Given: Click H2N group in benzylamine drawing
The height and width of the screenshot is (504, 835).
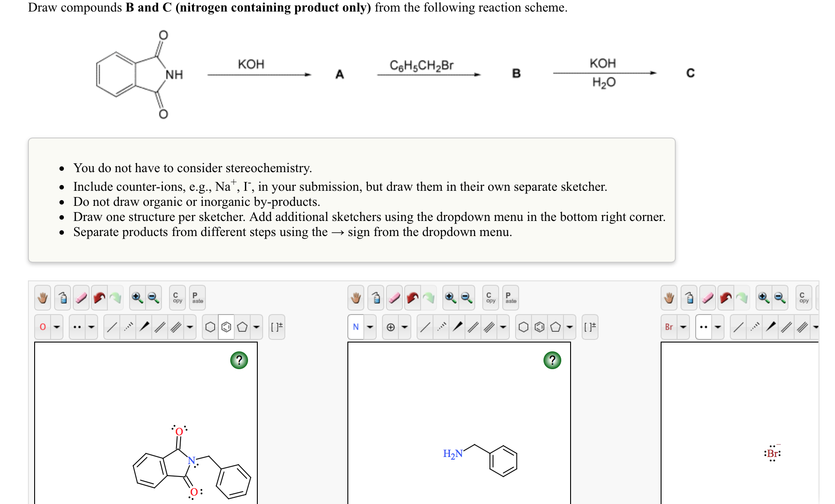Looking at the screenshot, I should click(x=453, y=453).
